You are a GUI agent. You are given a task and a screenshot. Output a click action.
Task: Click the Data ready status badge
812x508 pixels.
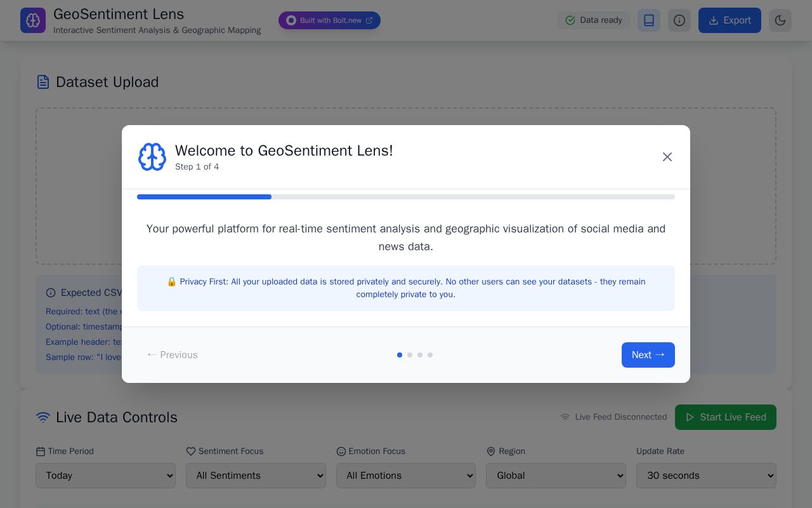coord(594,20)
